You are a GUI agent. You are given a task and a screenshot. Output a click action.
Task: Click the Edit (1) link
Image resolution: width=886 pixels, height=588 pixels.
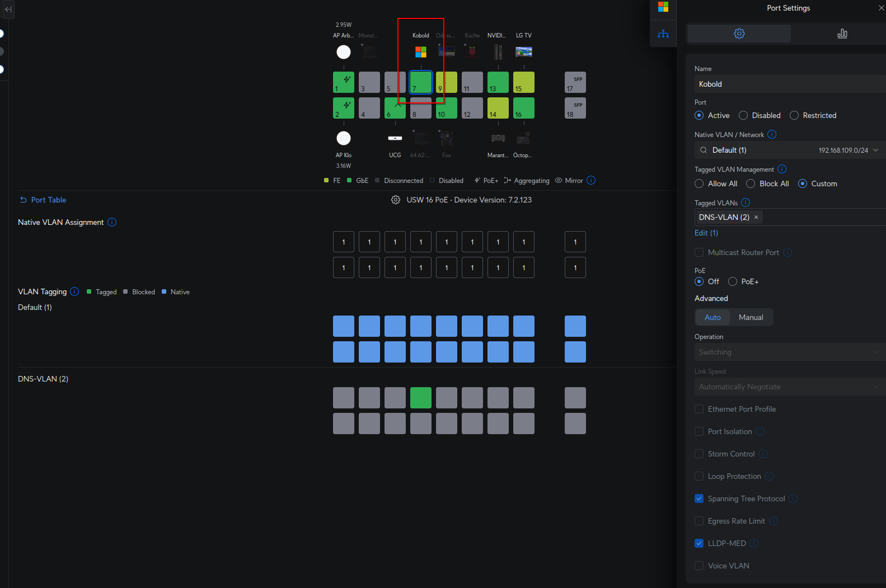click(706, 233)
